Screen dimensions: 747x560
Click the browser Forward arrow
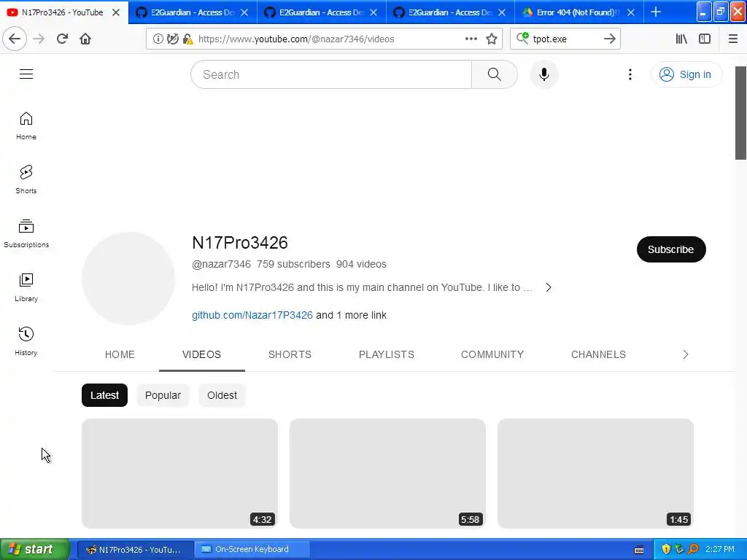(39, 39)
